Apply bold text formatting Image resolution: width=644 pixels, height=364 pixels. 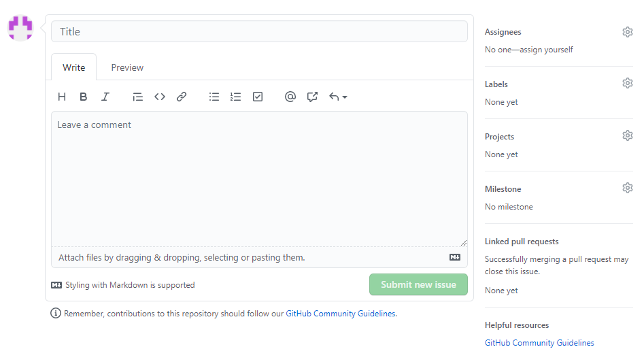[84, 97]
